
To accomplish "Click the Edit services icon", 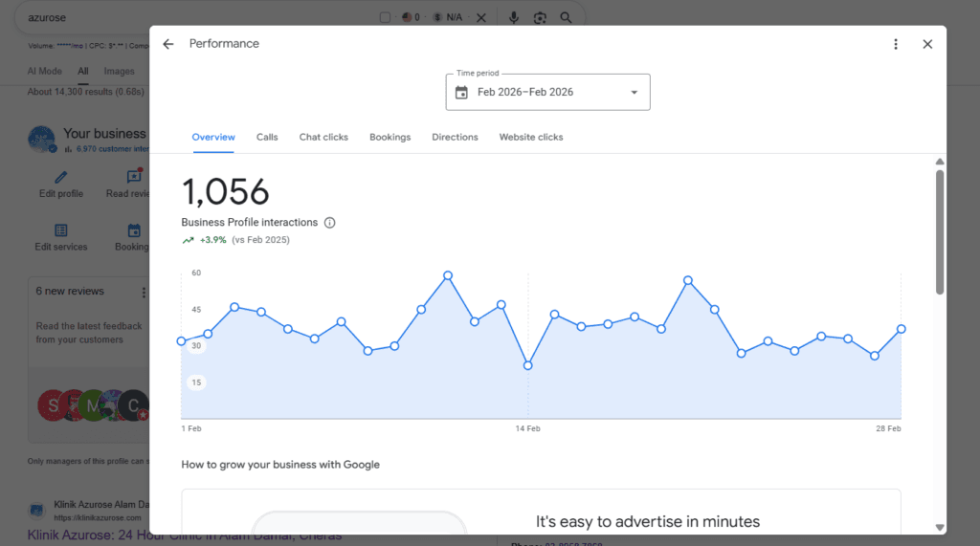I will 60,230.
